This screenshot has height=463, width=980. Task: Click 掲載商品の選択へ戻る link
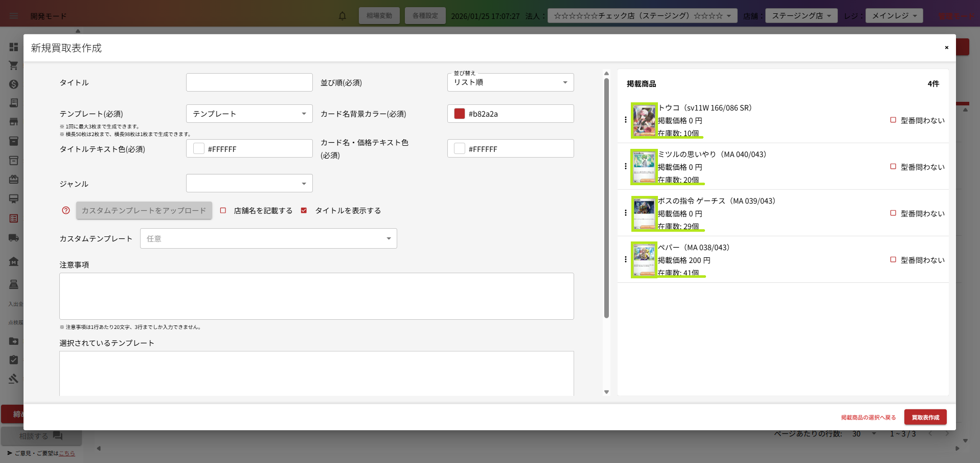(868, 417)
